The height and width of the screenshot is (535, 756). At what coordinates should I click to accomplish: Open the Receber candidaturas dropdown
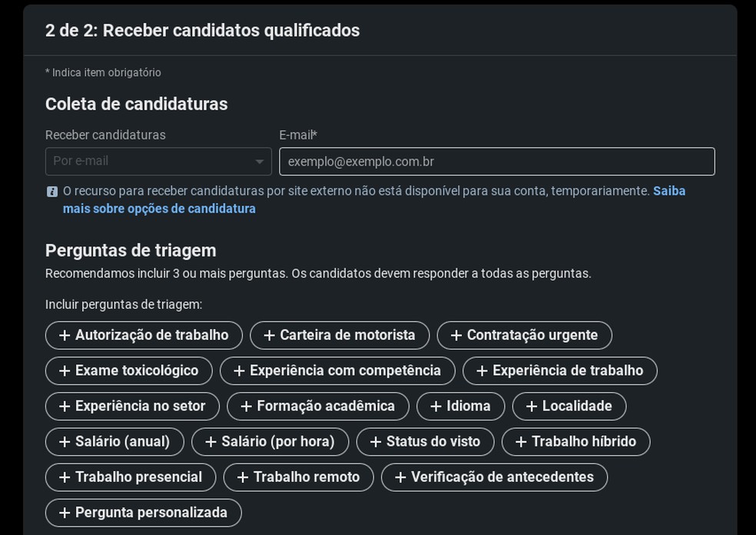tap(157, 161)
